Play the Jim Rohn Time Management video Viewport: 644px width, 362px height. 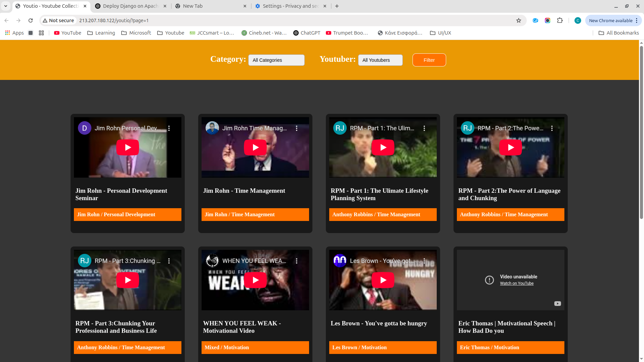pyautogui.click(x=255, y=147)
